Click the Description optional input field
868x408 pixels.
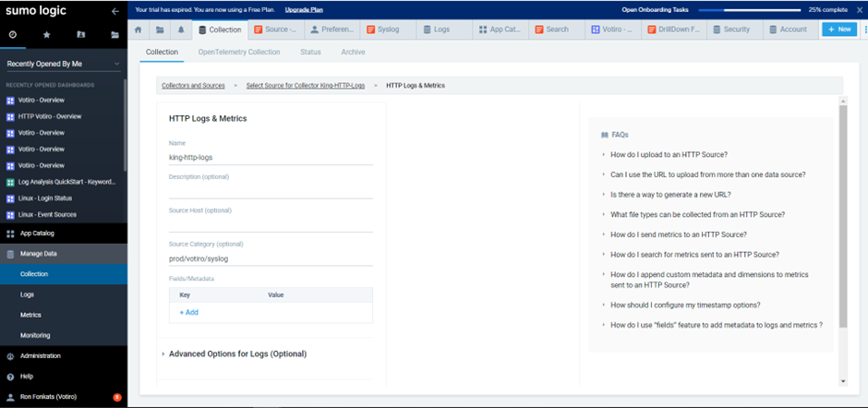pyautogui.click(x=271, y=191)
